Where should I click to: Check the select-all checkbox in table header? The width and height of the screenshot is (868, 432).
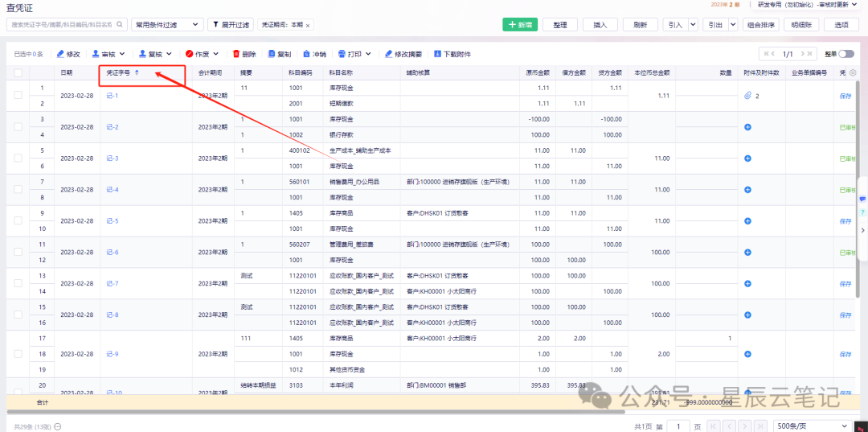tap(18, 72)
